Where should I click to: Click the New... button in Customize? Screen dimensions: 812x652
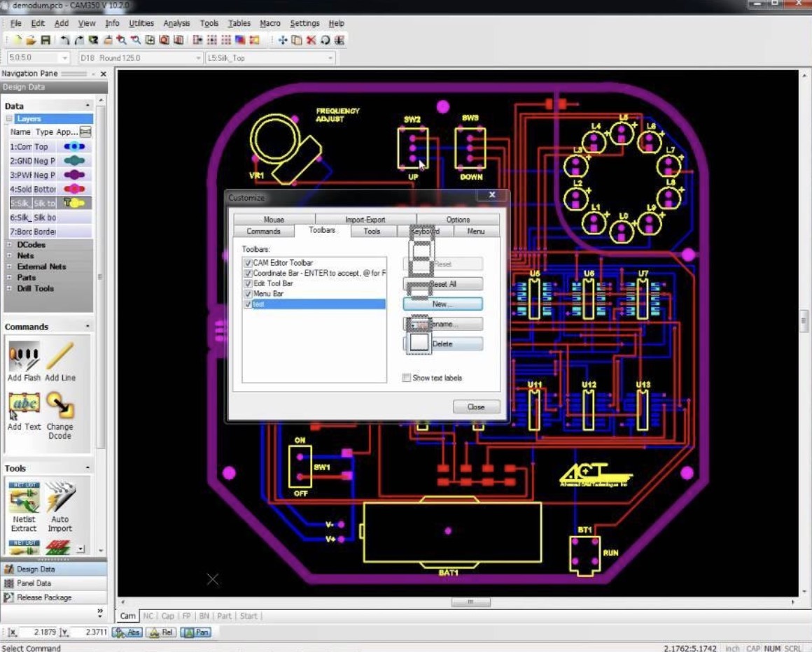[x=443, y=304]
